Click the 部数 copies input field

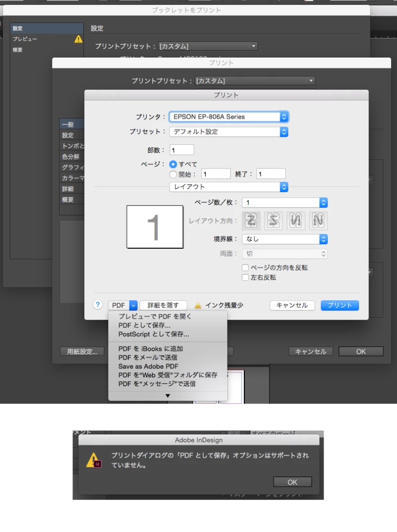tap(182, 150)
